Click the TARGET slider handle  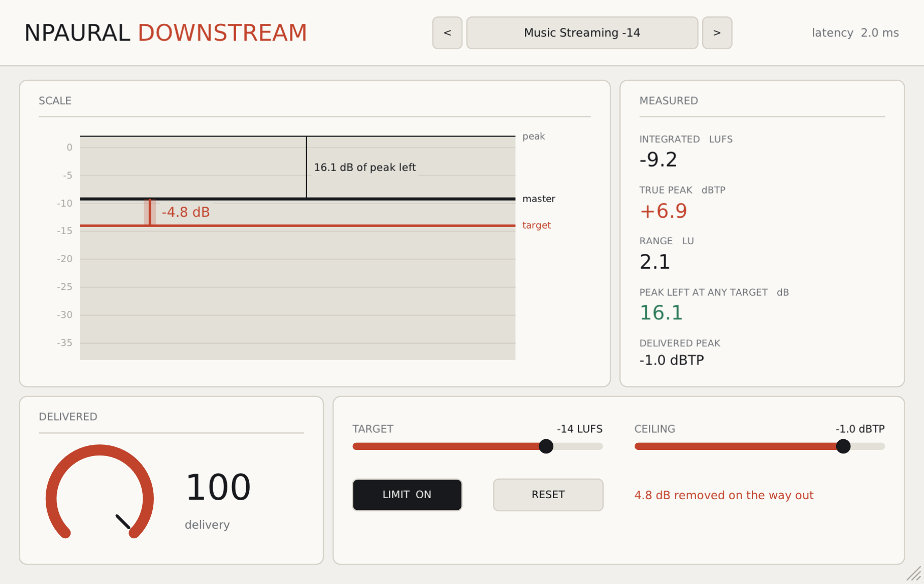pos(546,446)
